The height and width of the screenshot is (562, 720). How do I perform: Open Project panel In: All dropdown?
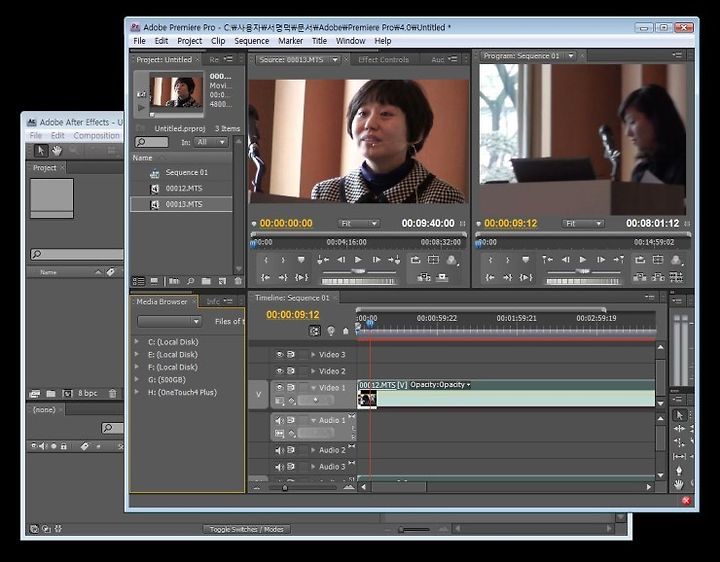(211, 142)
